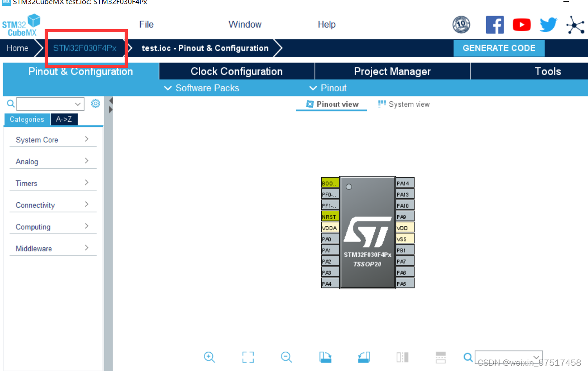Click the ST community network icon
The width and height of the screenshot is (588, 371).
click(575, 25)
